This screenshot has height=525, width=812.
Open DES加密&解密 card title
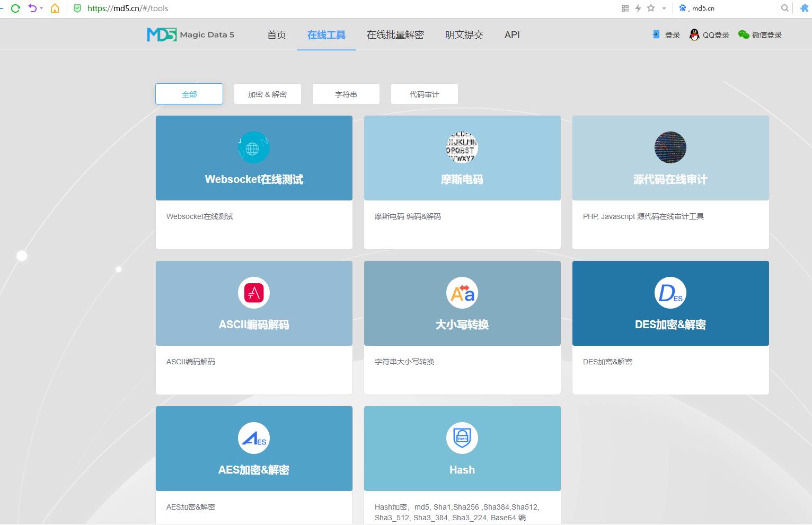coord(670,325)
